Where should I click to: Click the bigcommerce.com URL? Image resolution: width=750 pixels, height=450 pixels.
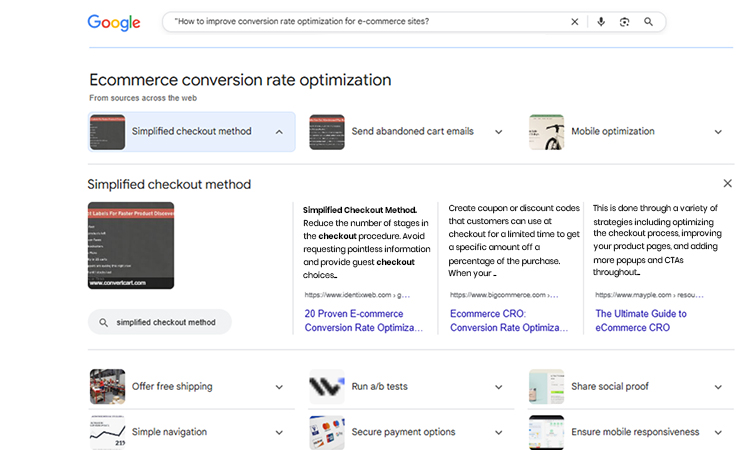(504, 295)
